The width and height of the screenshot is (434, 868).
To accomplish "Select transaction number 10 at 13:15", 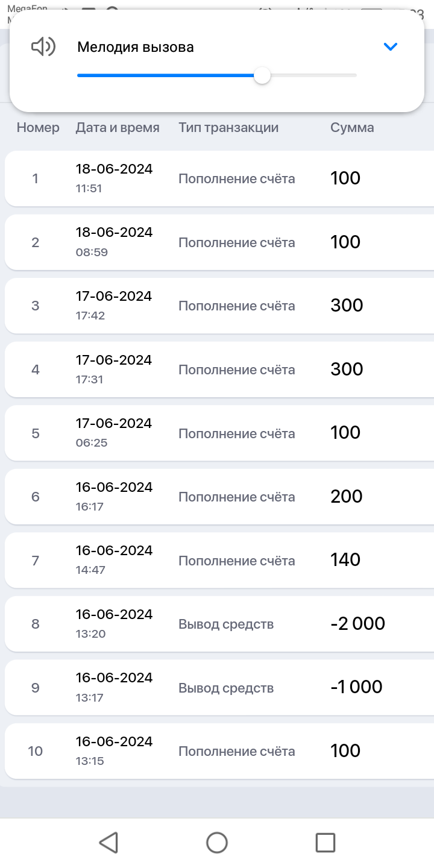I will (x=219, y=751).
